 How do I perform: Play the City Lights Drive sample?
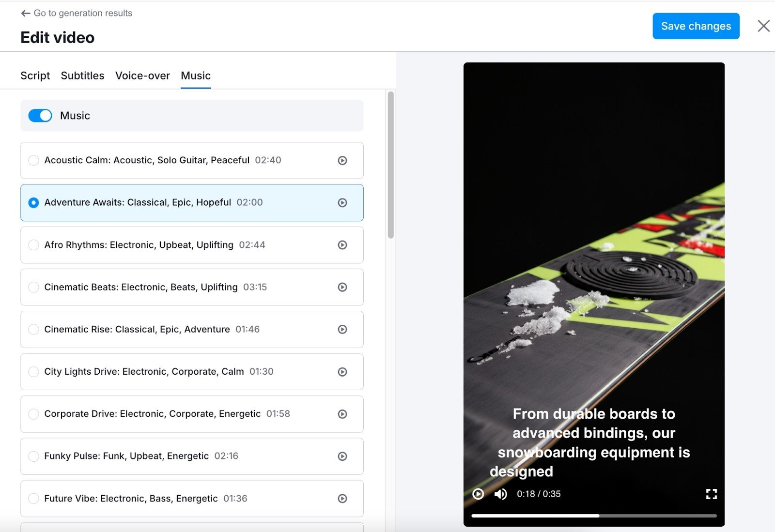click(343, 372)
